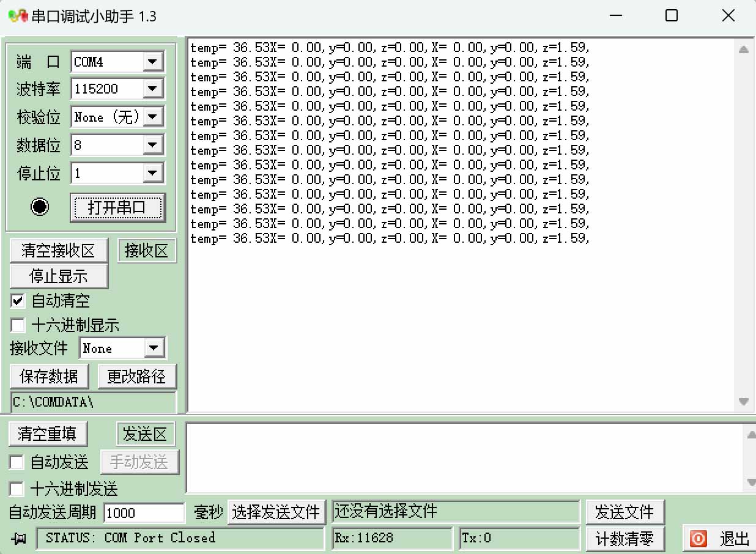
Task: Click the 打开串口 button
Action: coord(117,207)
